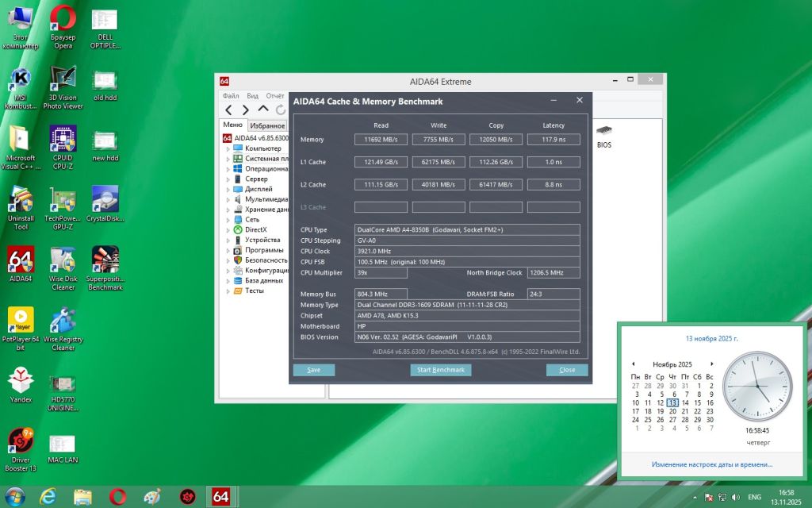
Task: Open Wise Disk Cleaner shortcut
Action: [x=63, y=268]
